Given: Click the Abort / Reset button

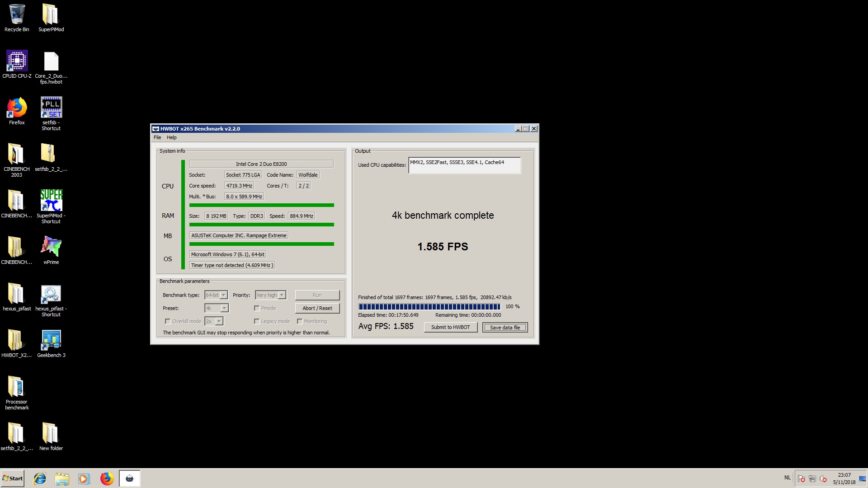Looking at the screenshot, I should point(317,309).
